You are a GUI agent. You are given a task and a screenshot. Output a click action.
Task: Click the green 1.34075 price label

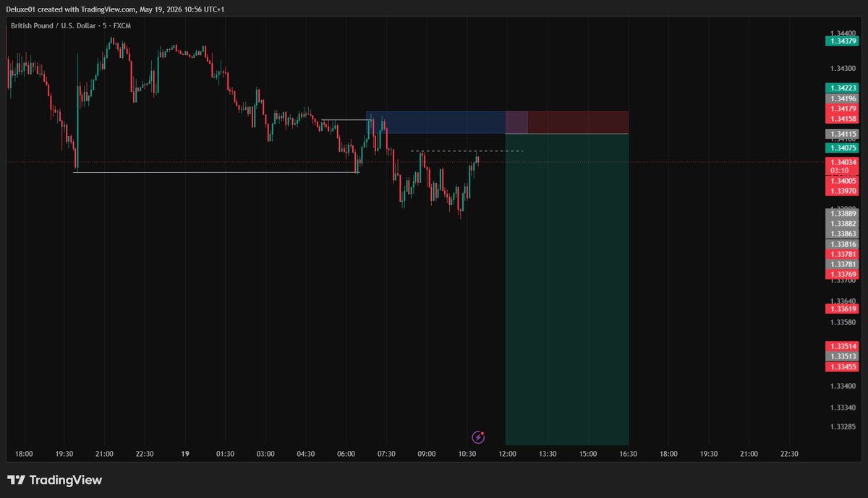[x=841, y=148]
